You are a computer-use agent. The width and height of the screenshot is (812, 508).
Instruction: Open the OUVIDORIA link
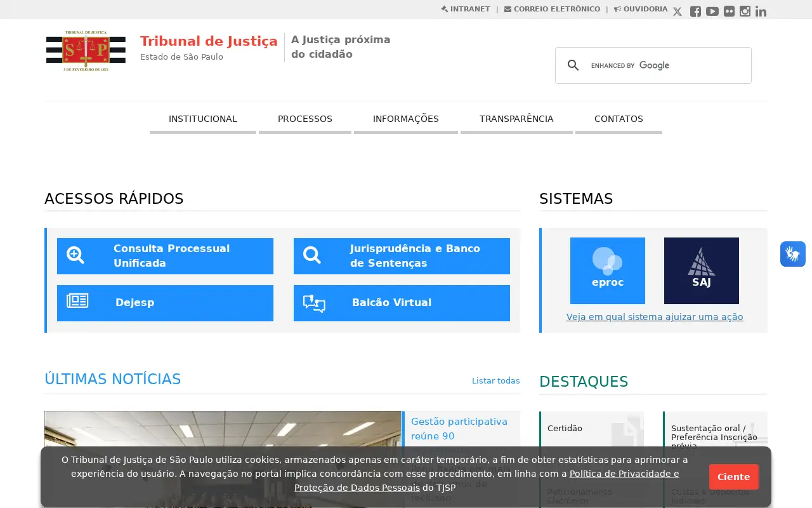tap(641, 9)
